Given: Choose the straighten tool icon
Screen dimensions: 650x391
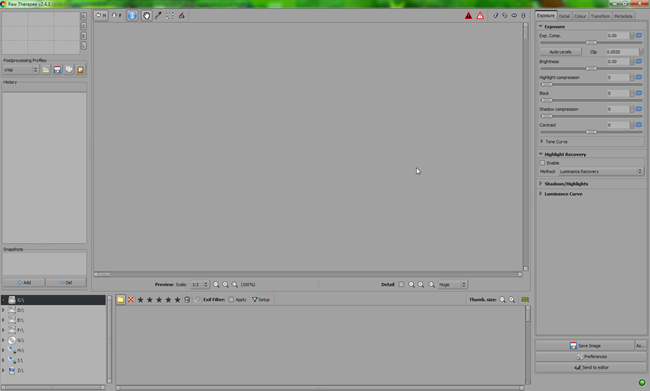Looking at the screenshot, I should pos(181,16).
